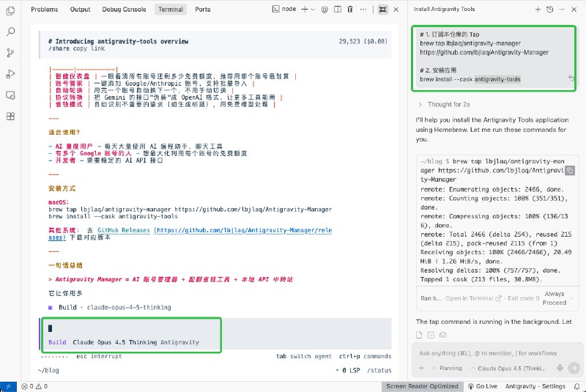586x392 pixels.
Task: Copy the brew tap command output
Action: pyautogui.click(x=570, y=171)
